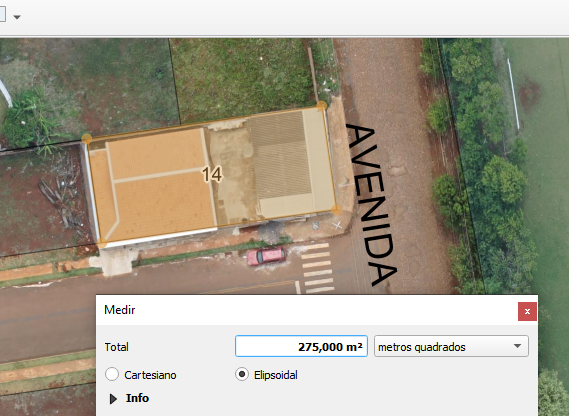Click the bottom-left measurement vertex of the polygon
569x416 pixels.
point(102,242)
